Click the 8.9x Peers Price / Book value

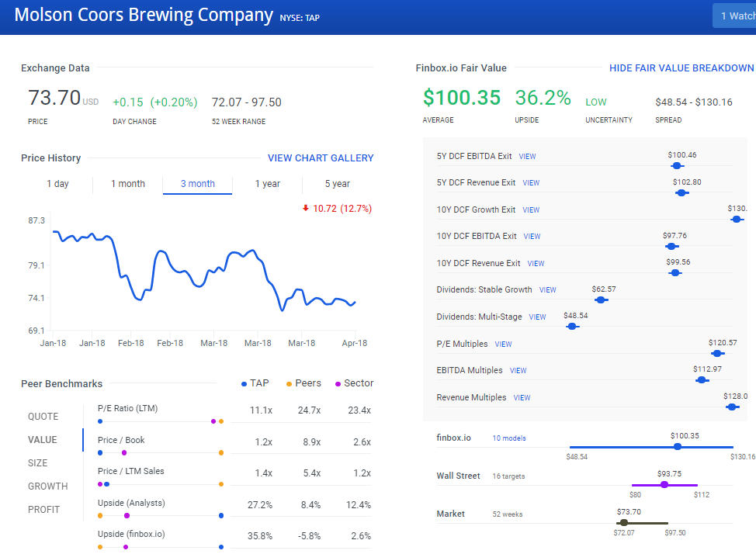pos(312,442)
